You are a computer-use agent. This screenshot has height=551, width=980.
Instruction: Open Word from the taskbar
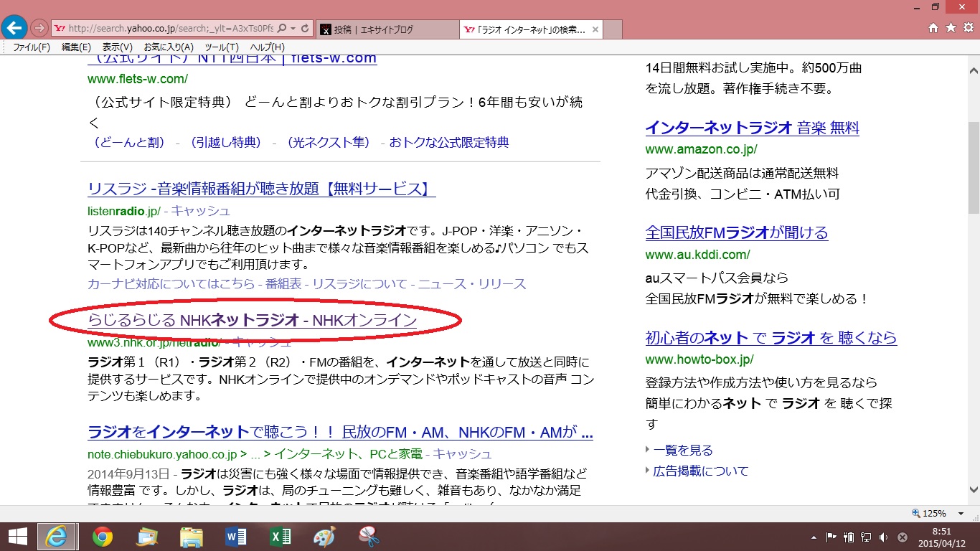coord(235,537)
